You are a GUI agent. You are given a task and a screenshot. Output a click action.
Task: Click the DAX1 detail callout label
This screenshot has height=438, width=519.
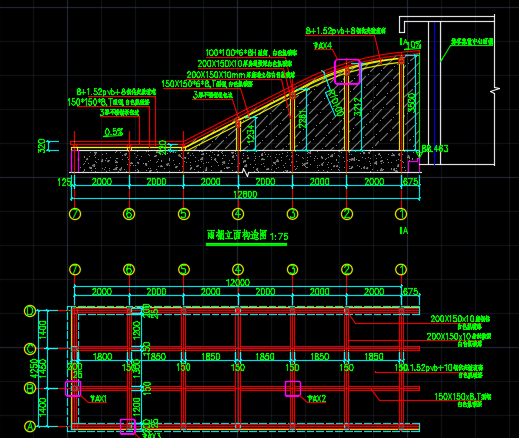click(x=98, y=399)
